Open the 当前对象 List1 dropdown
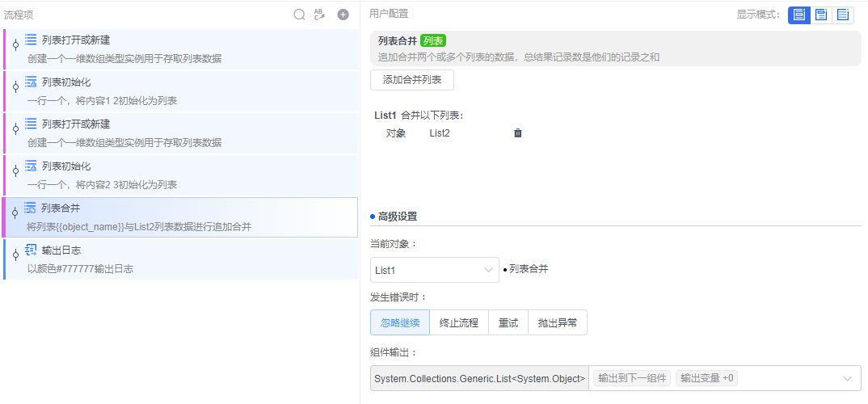Viewport: 868px width, 404px height. (435, 270)
